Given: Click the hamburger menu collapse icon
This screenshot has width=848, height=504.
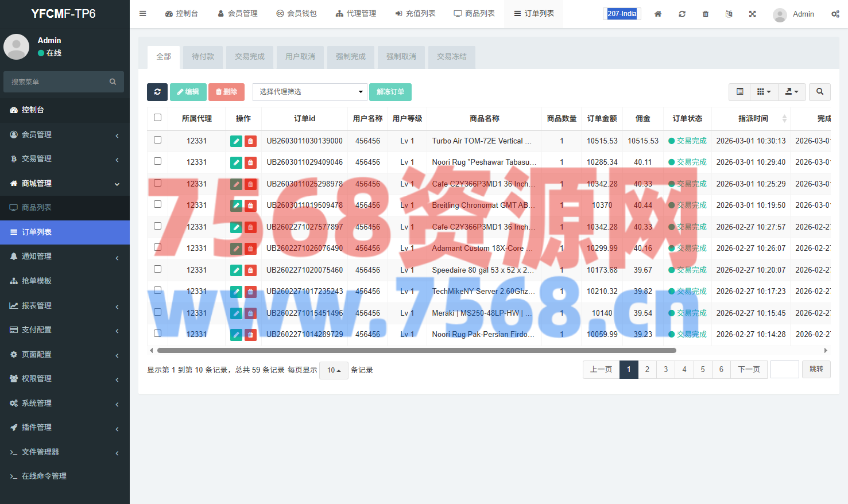Looking at the screenshot, I should (x=143, y=14).
